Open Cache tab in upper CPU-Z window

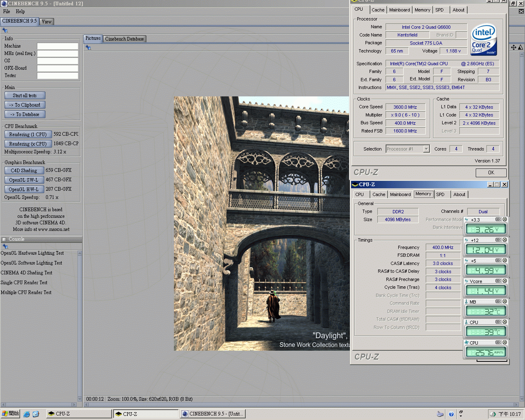click(x=378, y=10)
